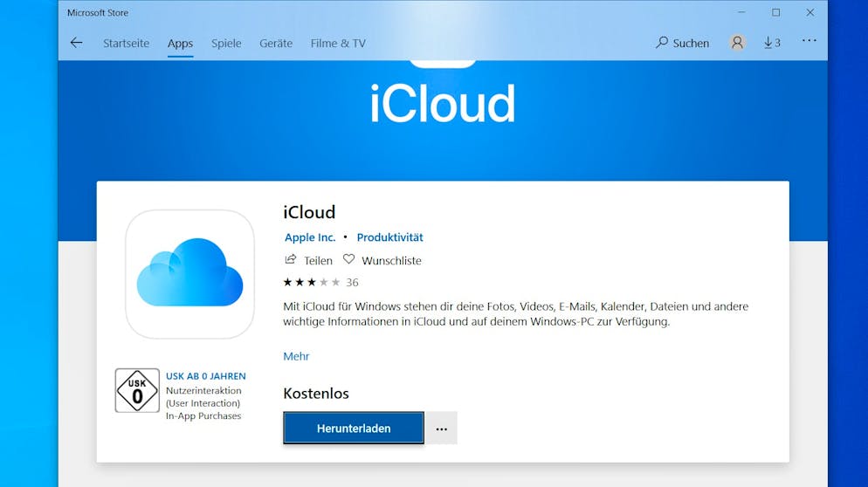The width and height of the screenshot is (868, 487).
Task: Click the In-App Purchases text
Action: pos(203,416)
